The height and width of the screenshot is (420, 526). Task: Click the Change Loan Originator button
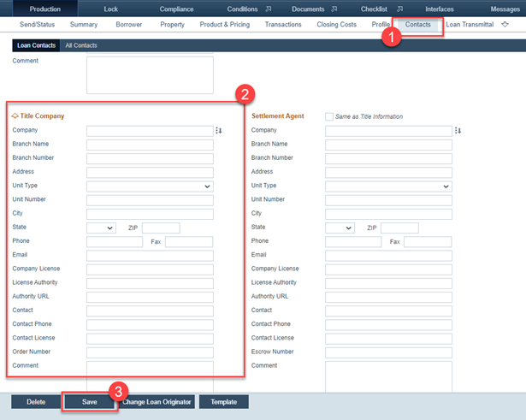click(157, 401)
